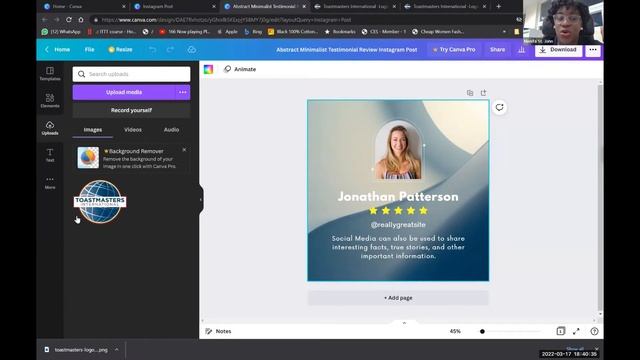640x360 pixels.
Task: Click Try Canva Pro
Action: pyautogui.click(x=454, y=49)
